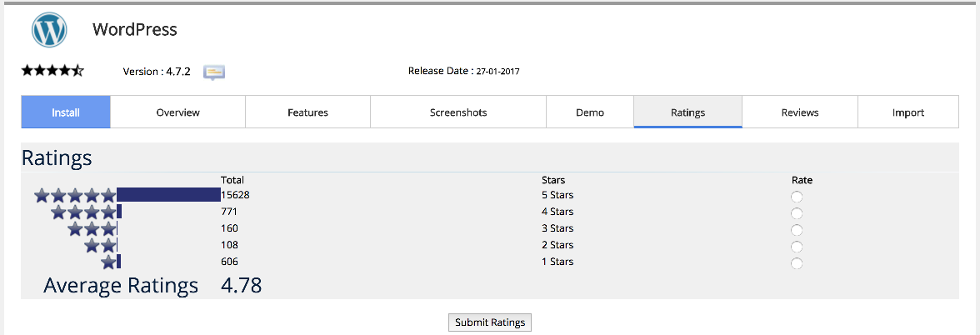The image size is (980, 335).
Task: Click the two-star icons row
Action: (x=100, y=246)
